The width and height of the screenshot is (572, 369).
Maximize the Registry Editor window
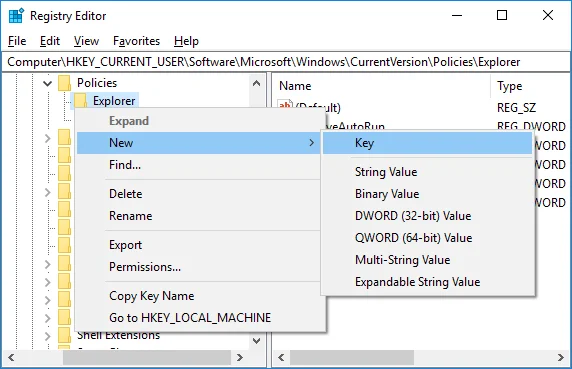(x=502, y=15)
